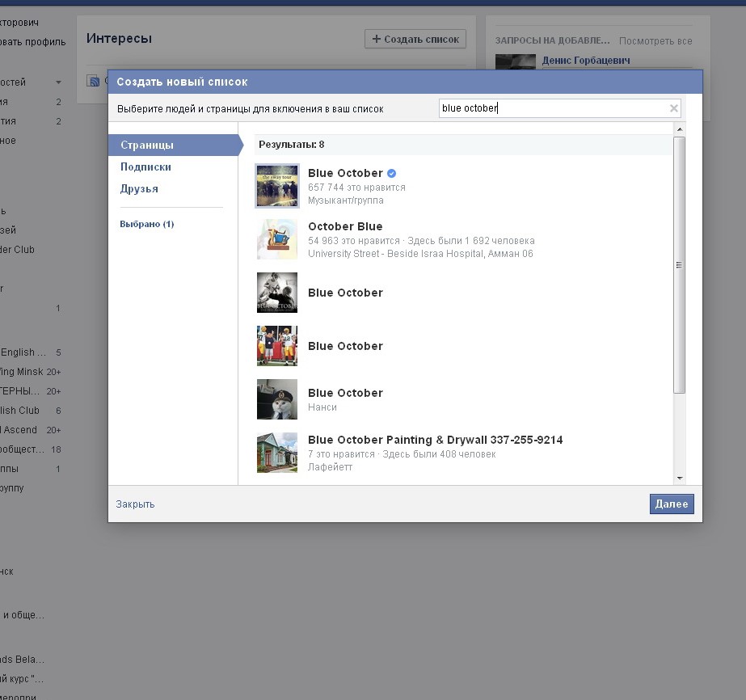Screen dimensions: 746x700
Task: Open English ... 5 group in sidebar
Action: tap(31, 352)
